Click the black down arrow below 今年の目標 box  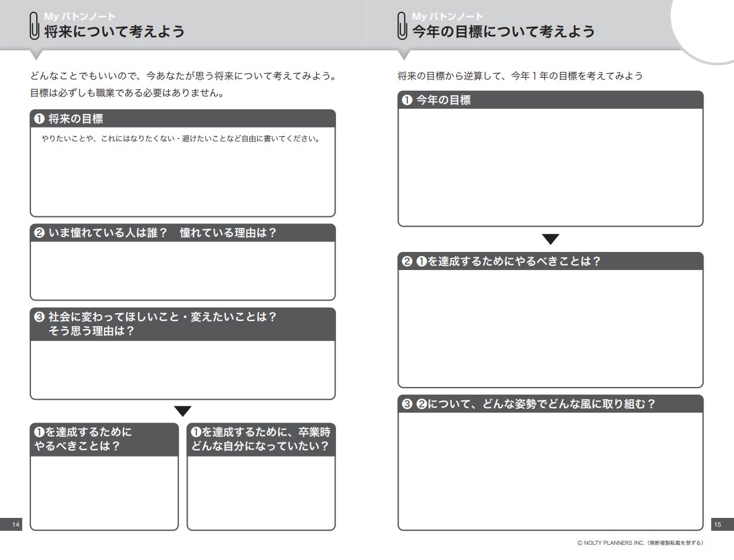tap(550, 239)
